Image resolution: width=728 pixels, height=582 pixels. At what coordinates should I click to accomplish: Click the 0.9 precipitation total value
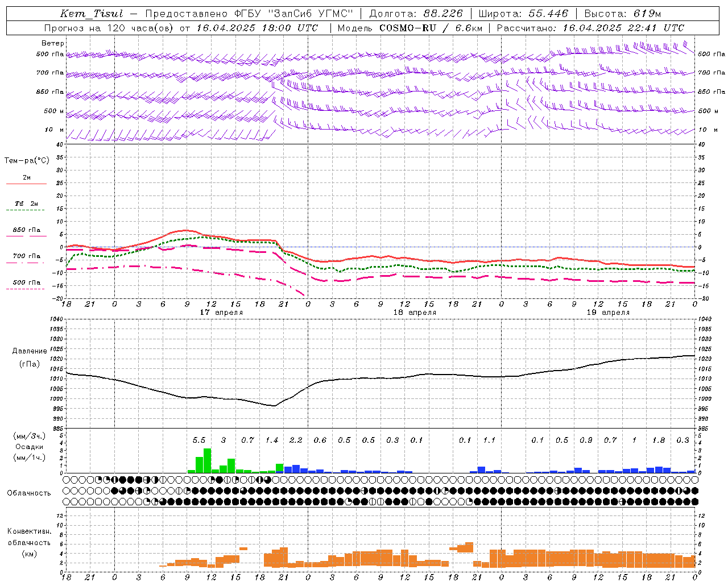586,440
